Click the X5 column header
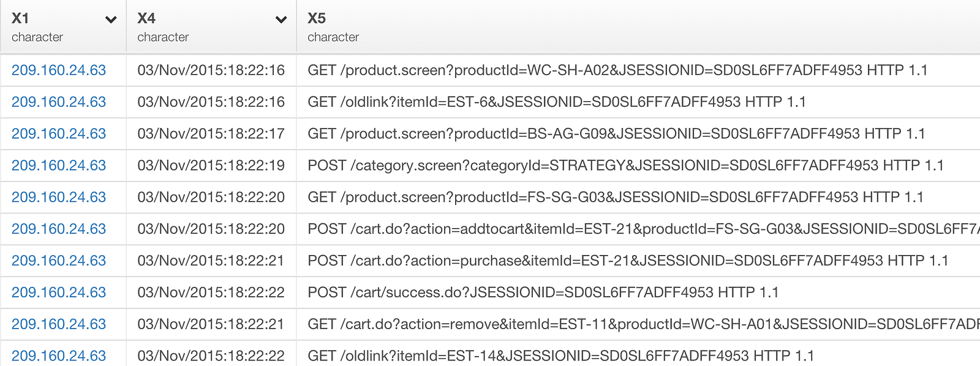 317,18
